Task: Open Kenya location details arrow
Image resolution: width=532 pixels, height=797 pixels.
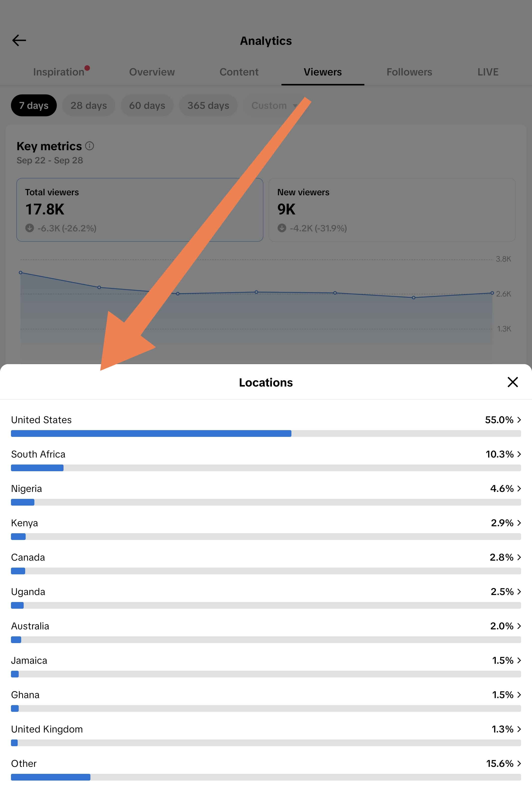Action: coord(519,523)
